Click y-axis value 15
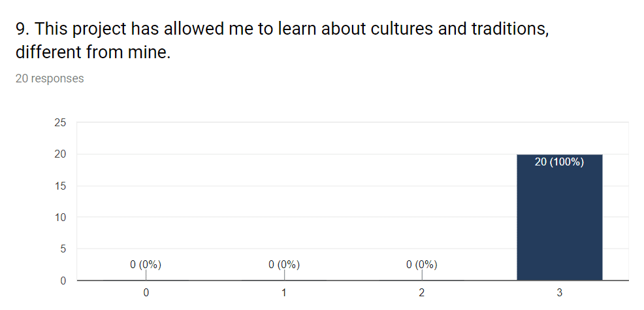Viewport: 644px width, 310px height. click(60, 186)
